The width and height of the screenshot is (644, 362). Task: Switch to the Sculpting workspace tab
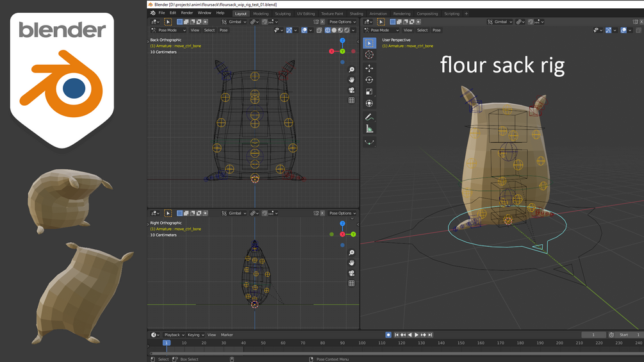click(x=283, y=13)
